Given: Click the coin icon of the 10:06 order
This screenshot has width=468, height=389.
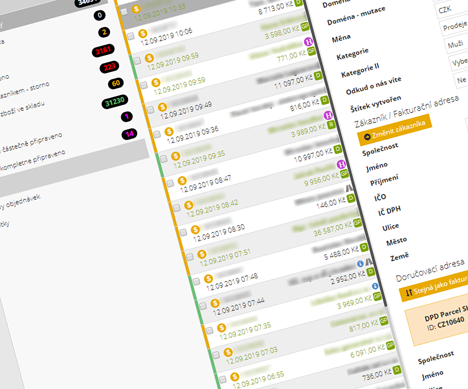Looking at the screenshot, I should [143, 33].
